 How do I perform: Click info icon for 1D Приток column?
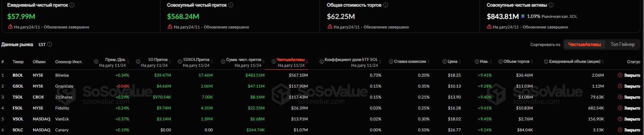click(x=138, y=61)
